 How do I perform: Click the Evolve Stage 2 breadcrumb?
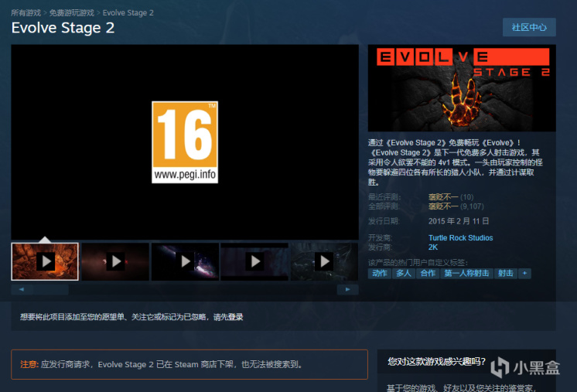click(128, 13)
